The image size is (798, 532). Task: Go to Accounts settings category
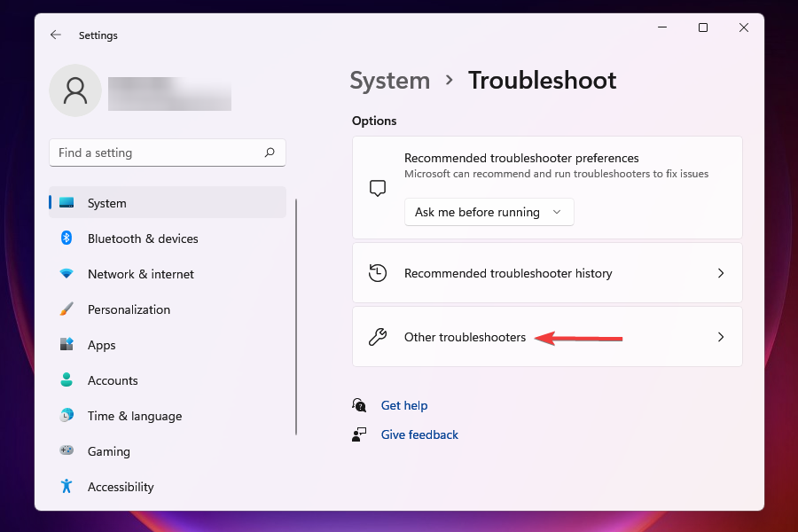click(113, 380)
